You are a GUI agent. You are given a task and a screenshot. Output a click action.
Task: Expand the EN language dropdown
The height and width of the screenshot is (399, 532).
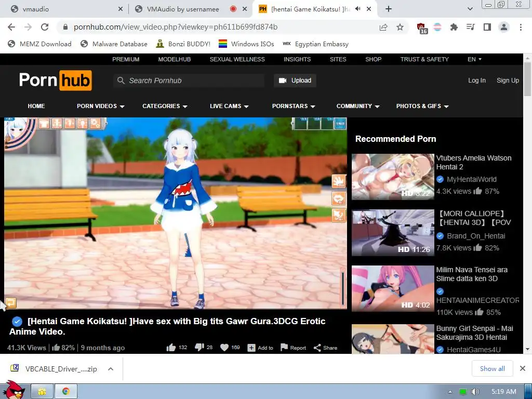[x=474, y=59]
